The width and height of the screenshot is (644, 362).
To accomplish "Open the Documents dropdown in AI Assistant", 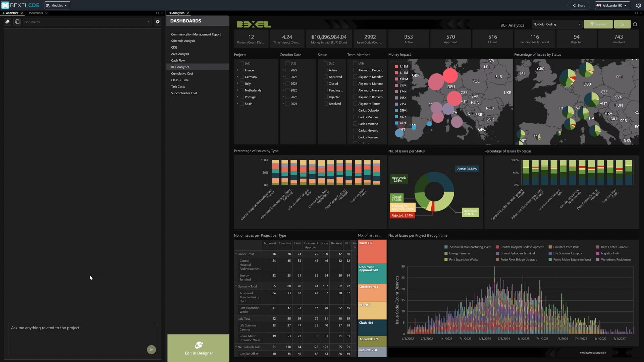I will [87, 22].
